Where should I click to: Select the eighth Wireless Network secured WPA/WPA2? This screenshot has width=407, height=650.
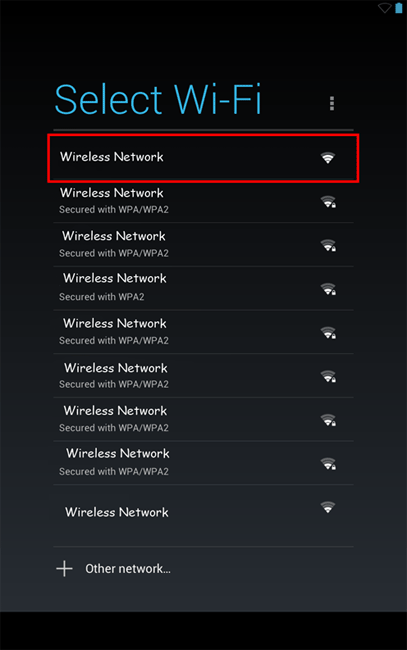(203, 463)
